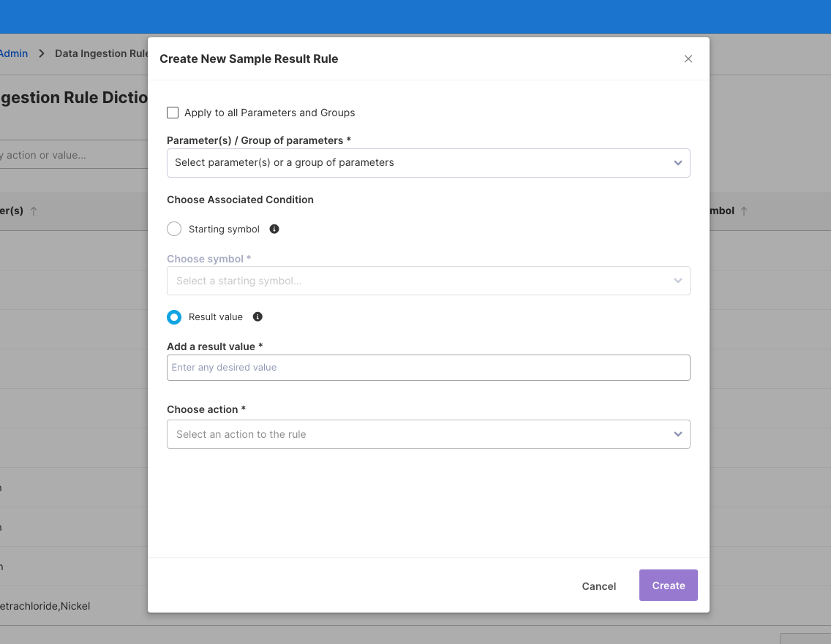Go to the Admin breadcrumb
The width and height of the screenshot is (831, 644).
tap(13, 53)
